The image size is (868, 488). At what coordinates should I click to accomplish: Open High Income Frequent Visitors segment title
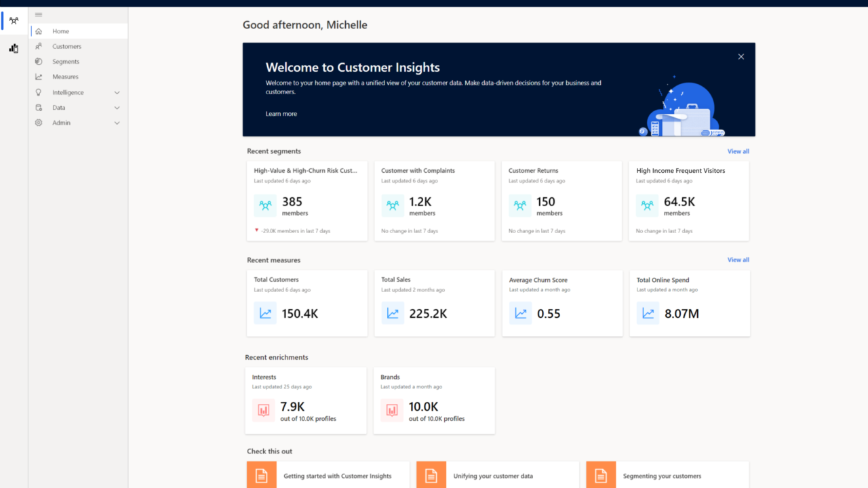681,171
